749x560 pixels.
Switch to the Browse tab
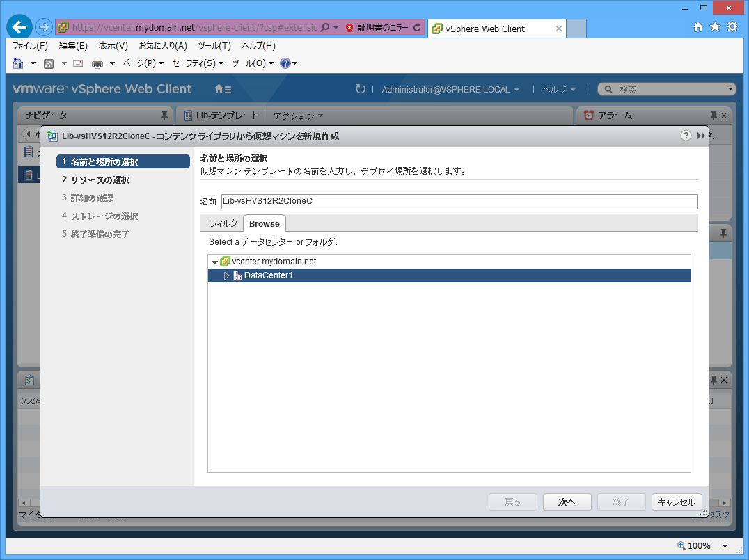264,223
